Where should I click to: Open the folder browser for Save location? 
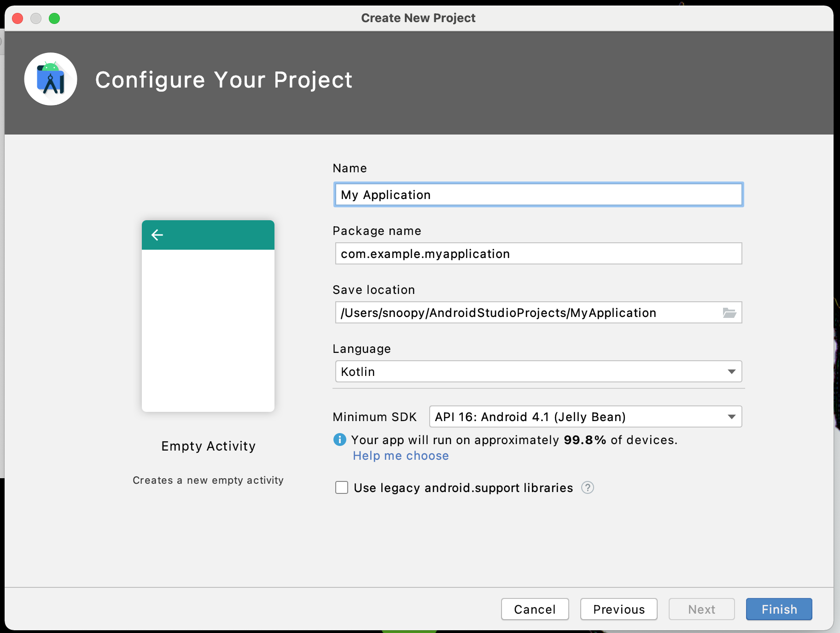(729, 313)
